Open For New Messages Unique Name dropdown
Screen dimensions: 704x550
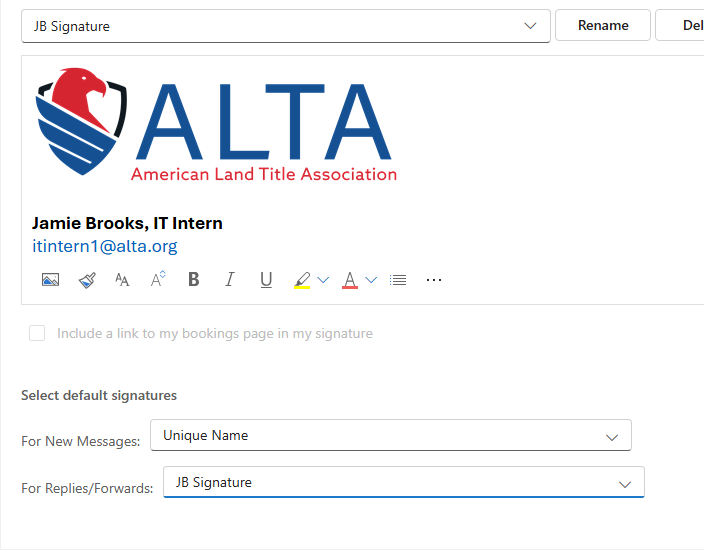(x=391, y=435)
